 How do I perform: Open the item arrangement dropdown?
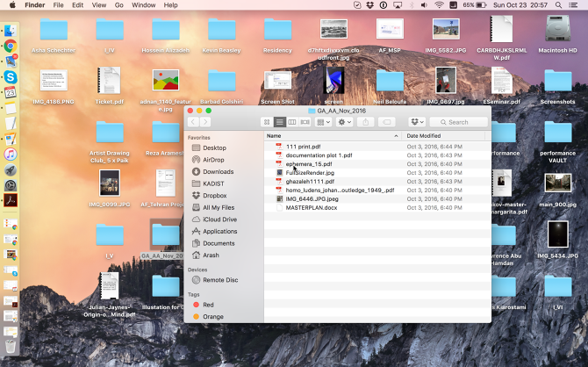pyautogui.click(x=323, y=122)
